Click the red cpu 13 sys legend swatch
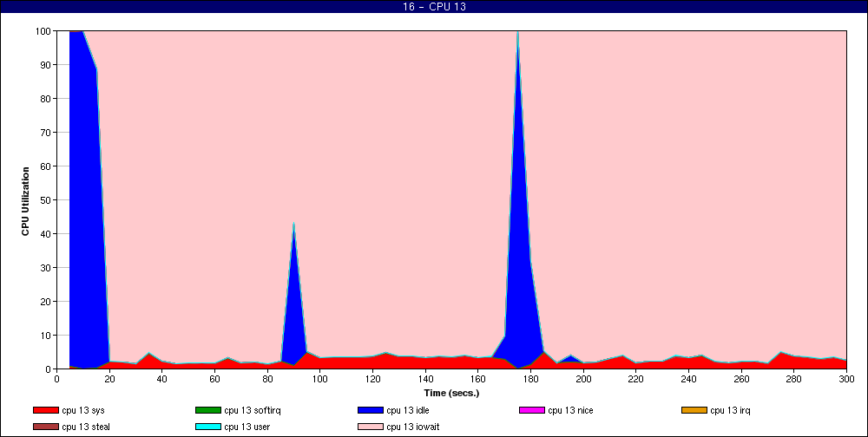 click(x=45, y=410)
